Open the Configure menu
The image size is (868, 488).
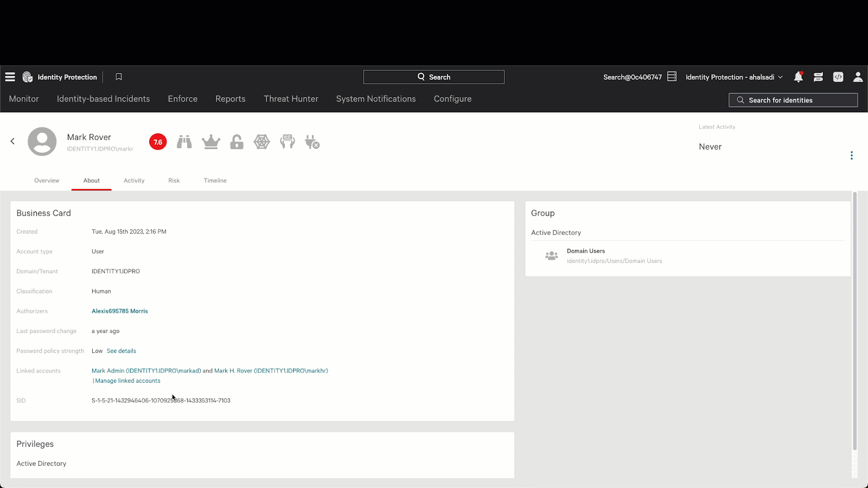click(452, 99)
